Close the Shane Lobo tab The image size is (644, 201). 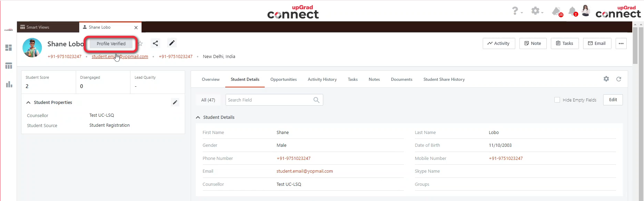click(x=136, y=28)
